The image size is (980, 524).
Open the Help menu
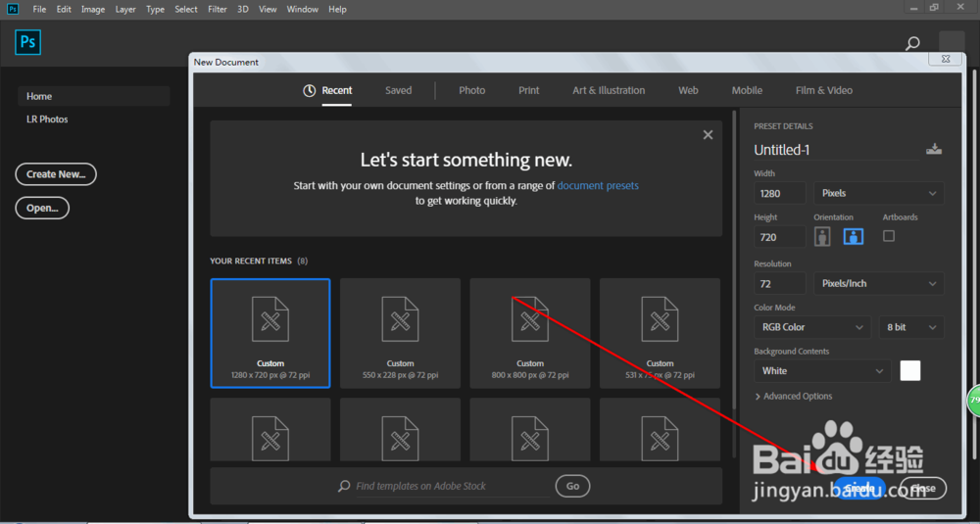pyautogui.click(x=337, y=10)
